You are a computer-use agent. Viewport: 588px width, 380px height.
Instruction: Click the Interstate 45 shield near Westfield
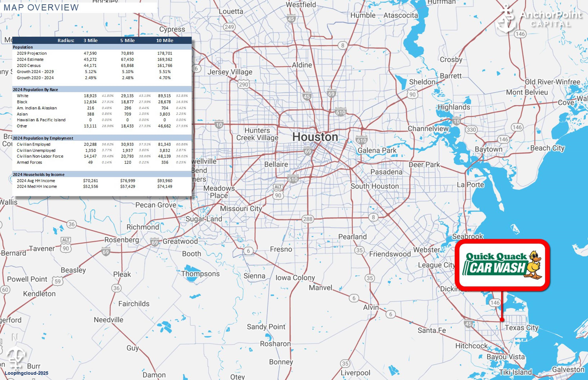tap(291, 19)
